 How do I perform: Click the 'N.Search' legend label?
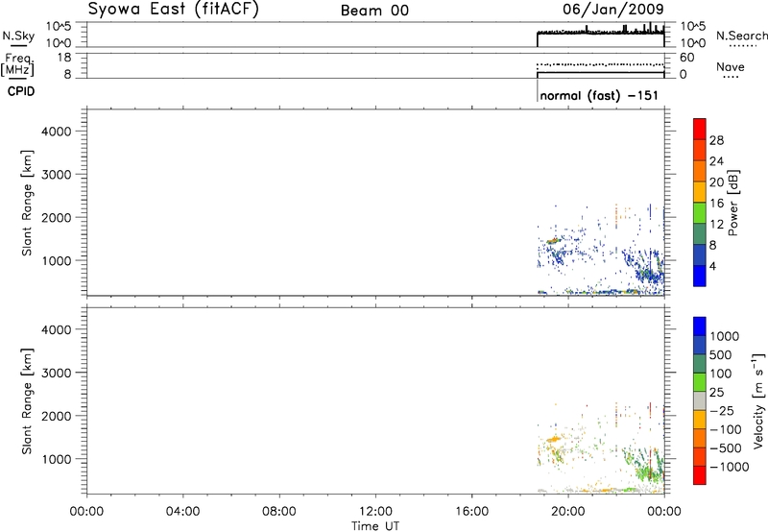pos(741,36)
